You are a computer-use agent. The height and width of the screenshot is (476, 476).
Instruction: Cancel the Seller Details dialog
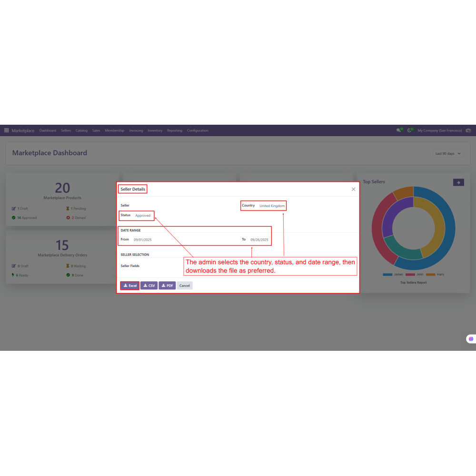tap(185, 286)
